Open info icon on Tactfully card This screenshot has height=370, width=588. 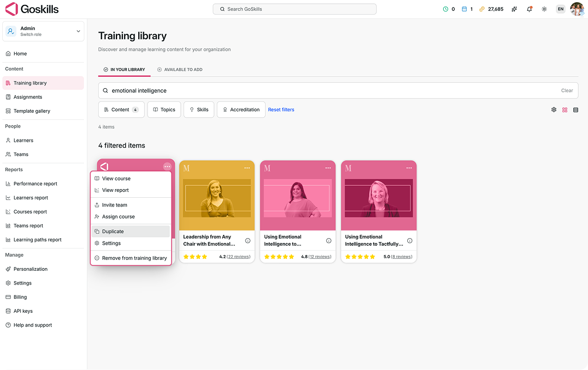[410, 240]
